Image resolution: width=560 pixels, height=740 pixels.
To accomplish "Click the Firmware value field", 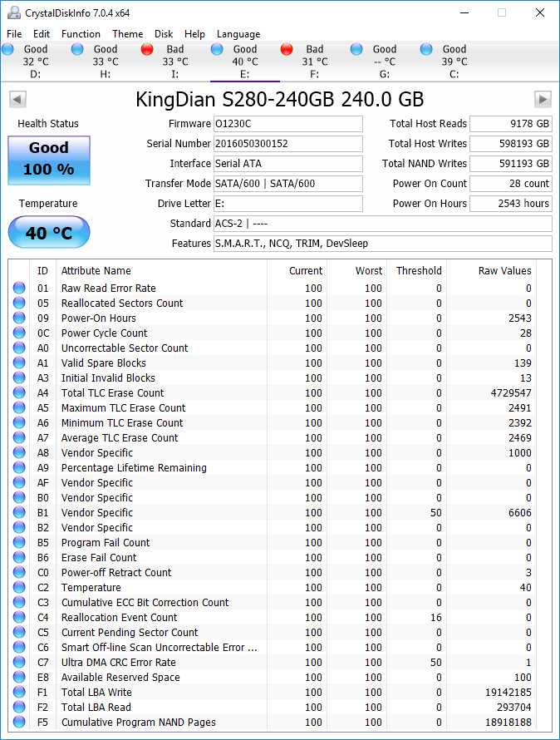I will tap(288, 124).
